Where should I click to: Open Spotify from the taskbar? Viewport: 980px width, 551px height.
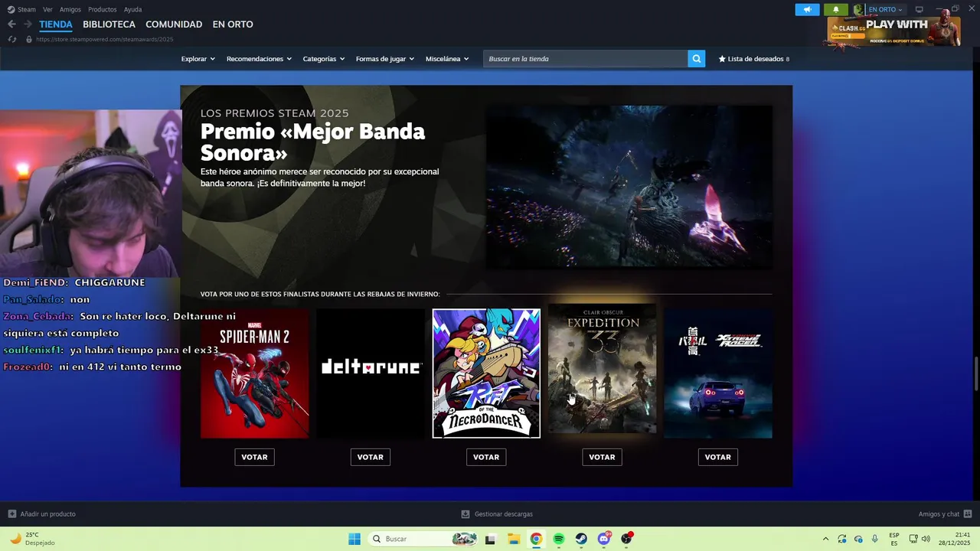(559, 539)
